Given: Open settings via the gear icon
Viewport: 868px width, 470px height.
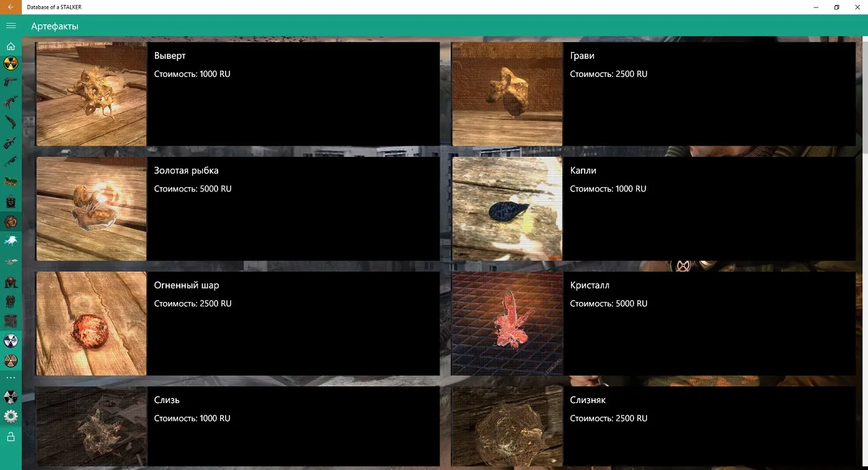Looking at the screenshot, I should click(11, 417).
